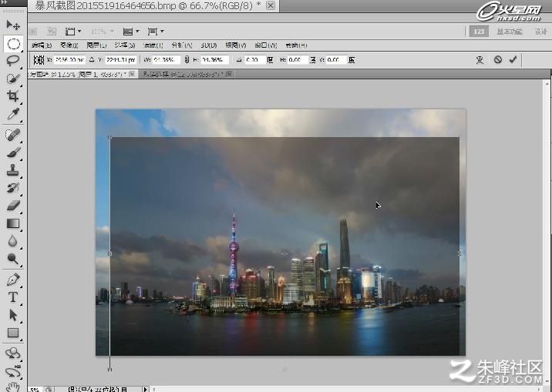This screenshot has height=392, width=552.
Task: Select the Lasso tool
Action: [x=13, y=61]
